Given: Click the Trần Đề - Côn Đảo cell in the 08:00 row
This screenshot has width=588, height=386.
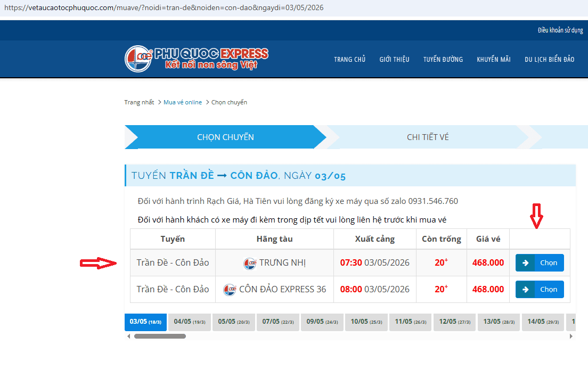Looking at the screenshot, I should (x=173, y=289).
